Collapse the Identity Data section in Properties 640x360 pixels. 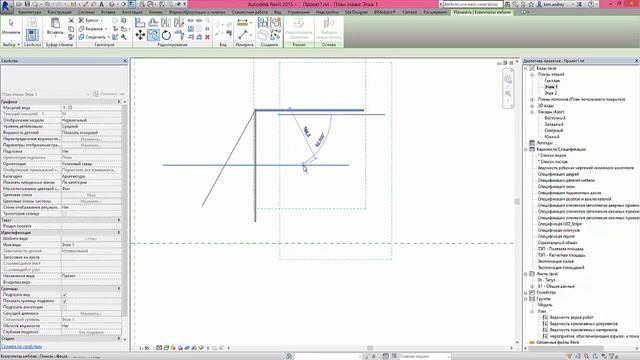tap(119, 232)
